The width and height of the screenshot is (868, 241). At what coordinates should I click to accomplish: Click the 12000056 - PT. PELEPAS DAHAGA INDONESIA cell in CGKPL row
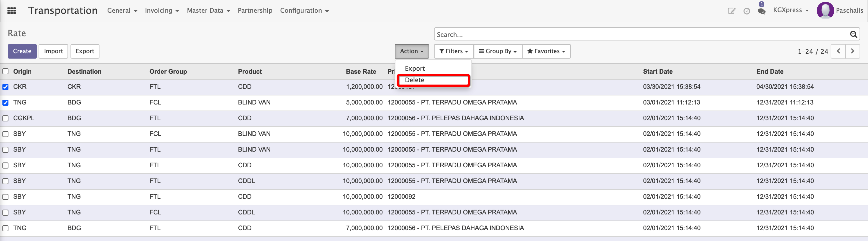click(x=456, y=118)
